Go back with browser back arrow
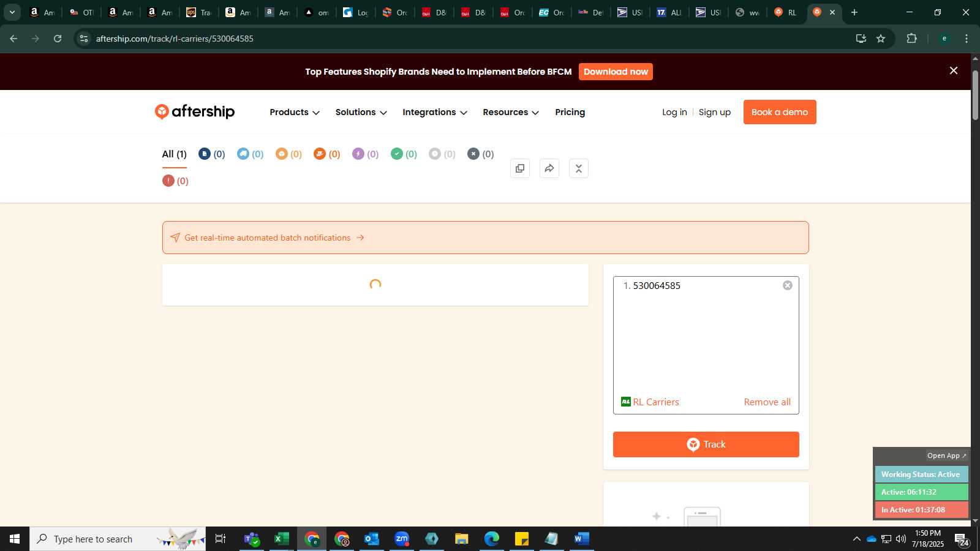The width and height of the screenshot is (980, 551). [x=13, y=39]
